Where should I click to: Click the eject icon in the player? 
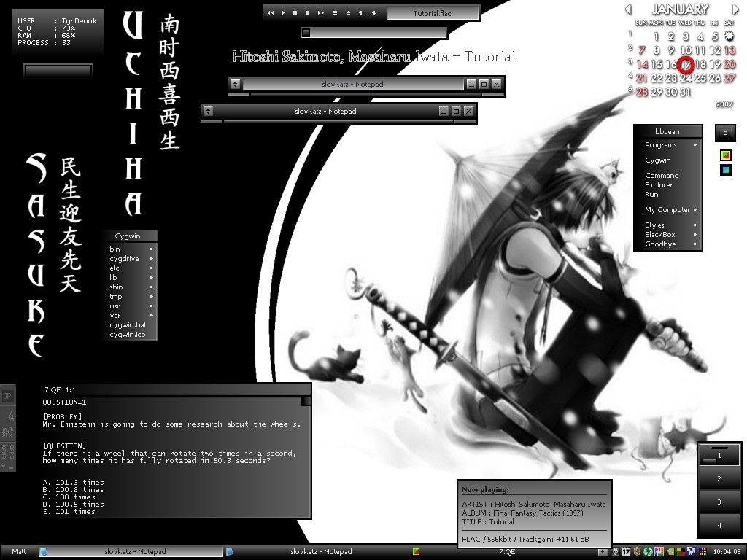tap(348, 13)
